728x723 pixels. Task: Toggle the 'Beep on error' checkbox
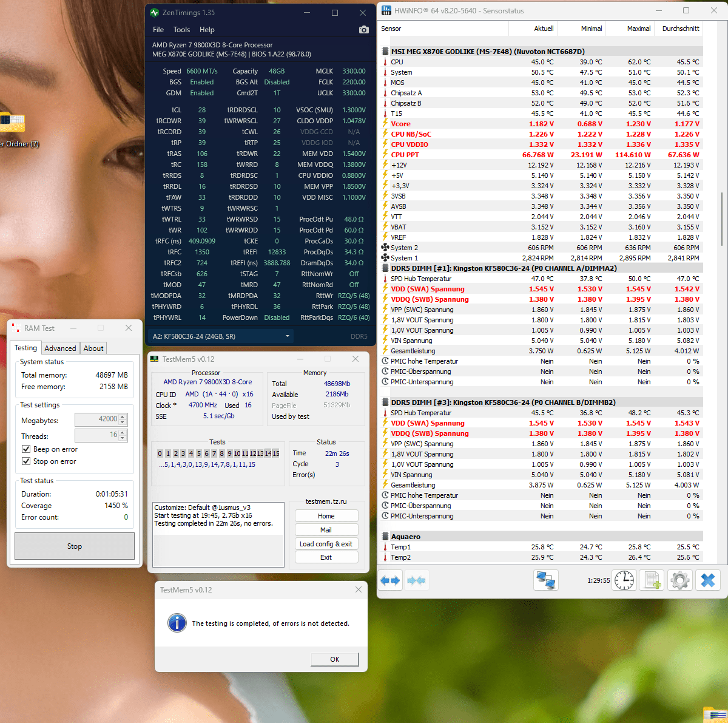(26, 449)
